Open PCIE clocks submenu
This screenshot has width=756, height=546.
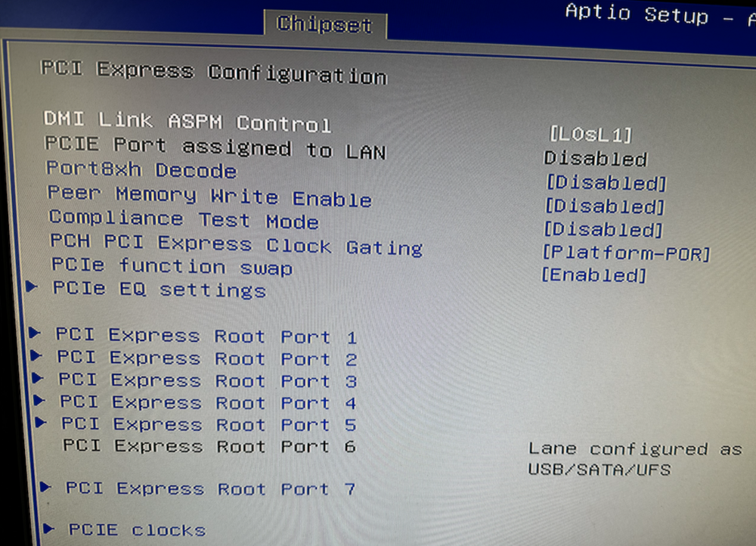pos(138,529)
